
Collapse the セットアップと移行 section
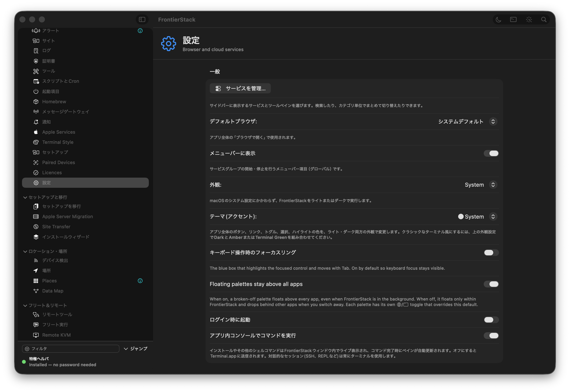pos(25,197)
